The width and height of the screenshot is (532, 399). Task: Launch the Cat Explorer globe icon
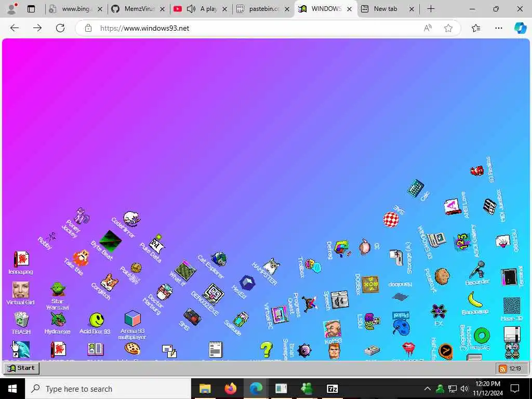pos(219,259)
